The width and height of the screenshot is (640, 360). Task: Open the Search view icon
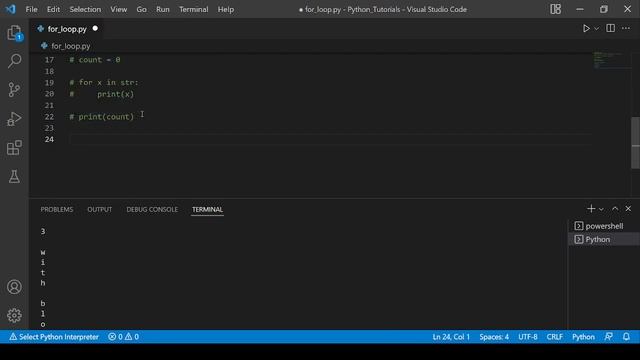[14, 61]
